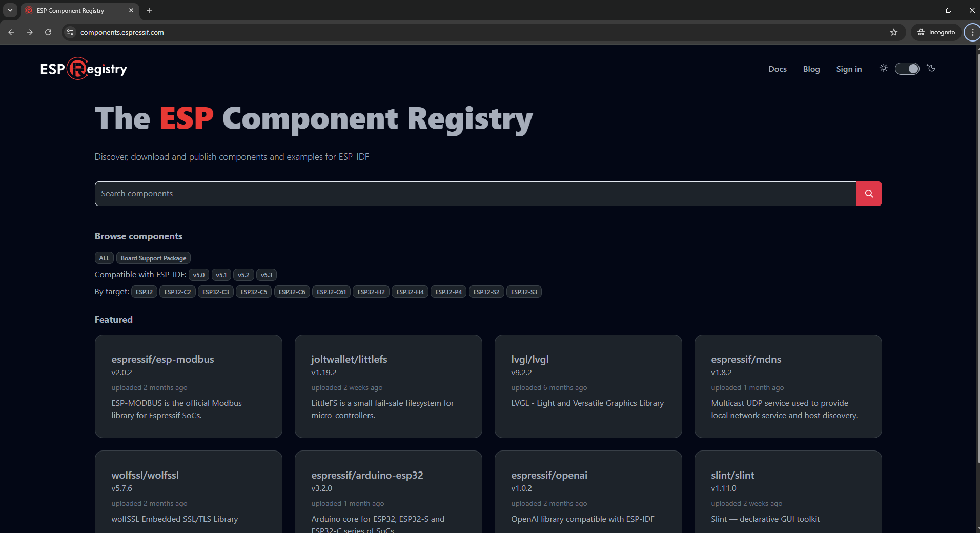The image size is (980, 533).
Task: Open espressif/esp-modbus component card
Action: tap(189, 386)
